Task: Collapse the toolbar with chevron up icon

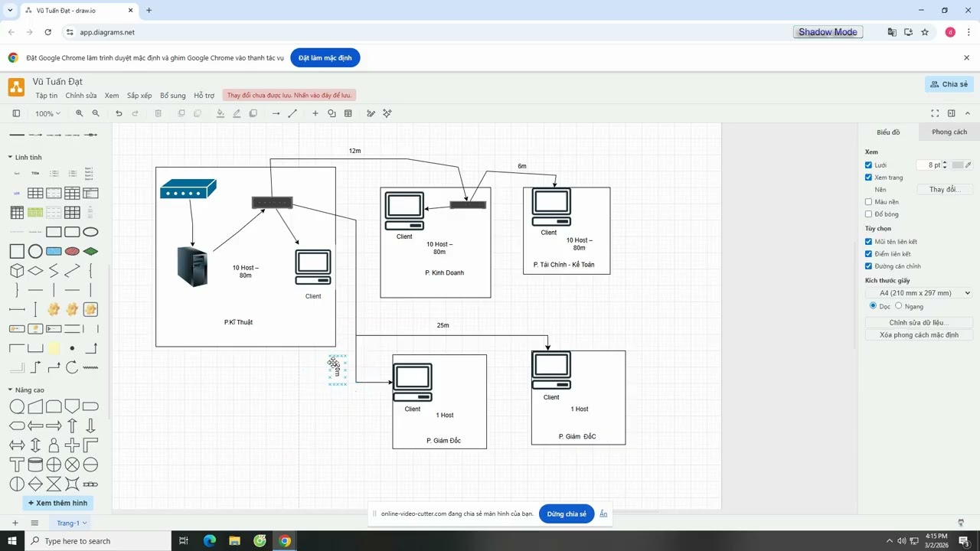Action: coord(968,113)
